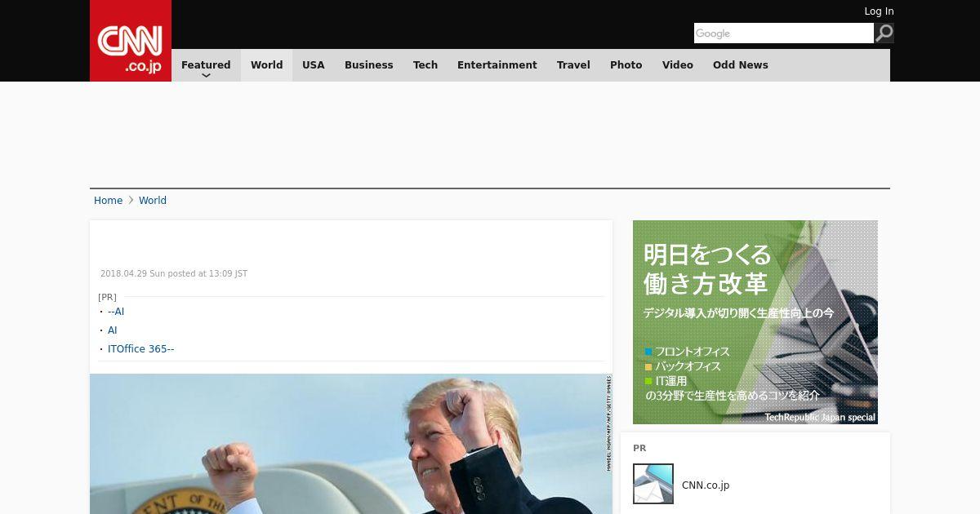The height and width of the screenshot is (514, 980).
Task: Open the Business navigation tab
Action: 368,65
